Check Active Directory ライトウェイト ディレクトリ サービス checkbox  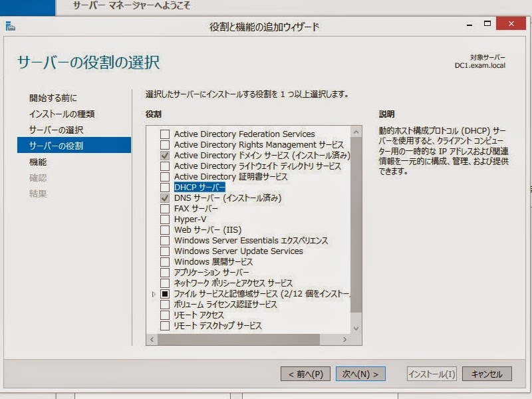pyautogui.click(x=165, y=166)
